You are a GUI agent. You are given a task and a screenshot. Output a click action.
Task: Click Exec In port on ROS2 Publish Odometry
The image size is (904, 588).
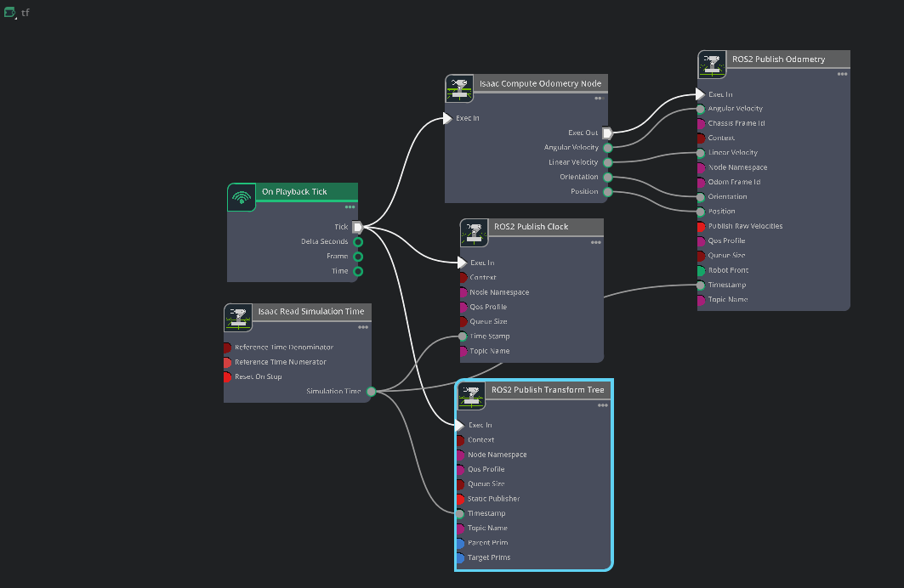coord(701,93)
